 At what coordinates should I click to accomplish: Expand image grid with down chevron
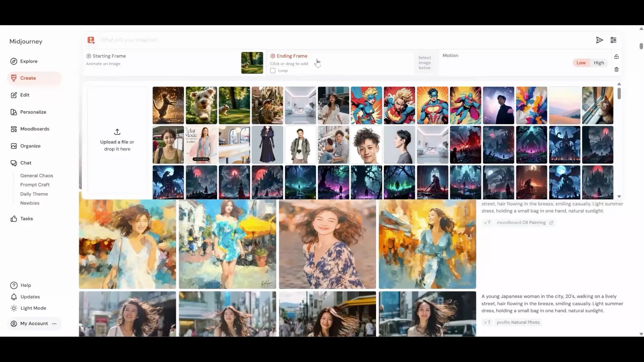[x=619, y=196]
